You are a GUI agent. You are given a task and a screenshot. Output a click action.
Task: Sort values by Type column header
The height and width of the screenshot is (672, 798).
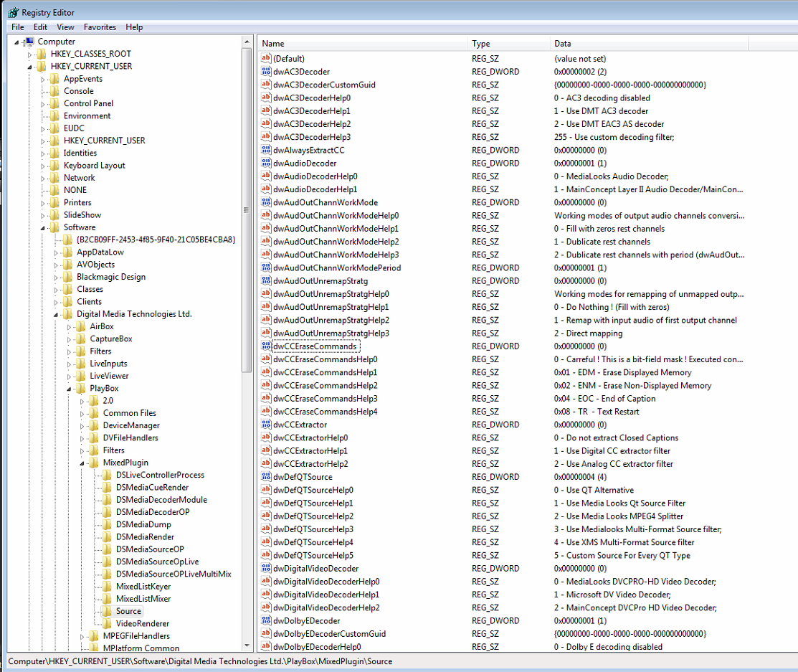(508, 44)
